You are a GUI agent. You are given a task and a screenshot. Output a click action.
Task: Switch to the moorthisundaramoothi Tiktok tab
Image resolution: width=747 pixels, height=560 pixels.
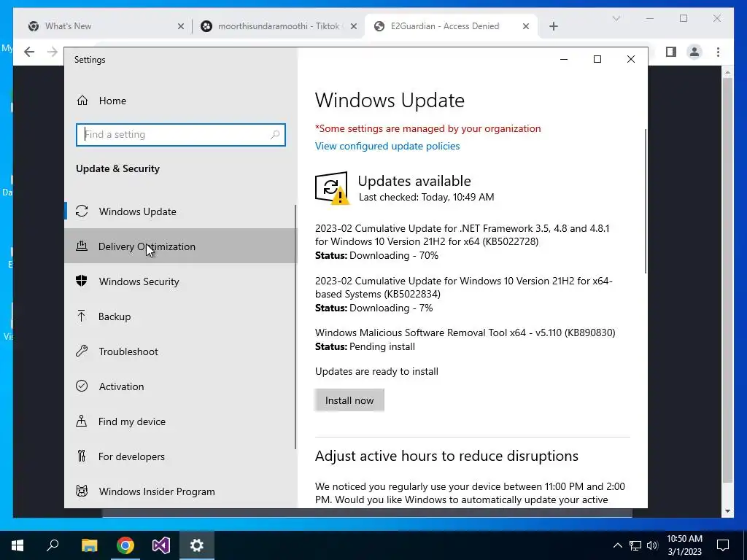(x=279, y=26)
